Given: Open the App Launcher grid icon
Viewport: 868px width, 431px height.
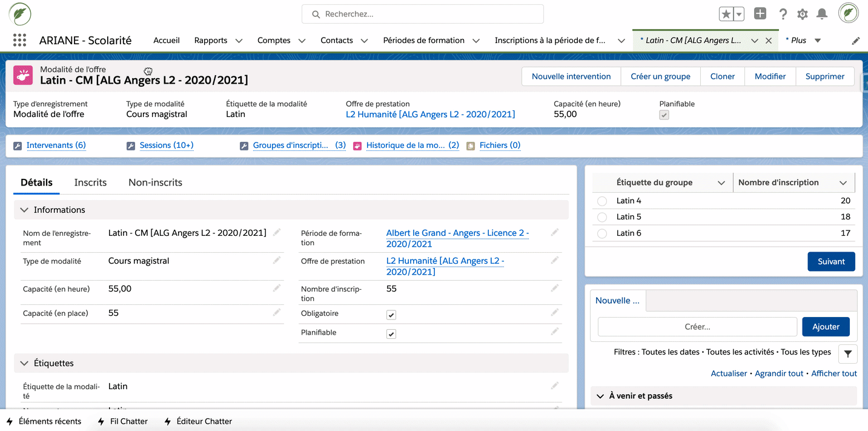Looking at the screenshot, I should [x=19, y=41].
